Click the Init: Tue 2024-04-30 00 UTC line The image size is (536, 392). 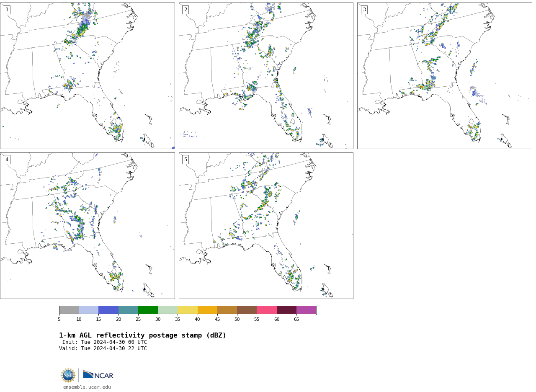[105, 342]
